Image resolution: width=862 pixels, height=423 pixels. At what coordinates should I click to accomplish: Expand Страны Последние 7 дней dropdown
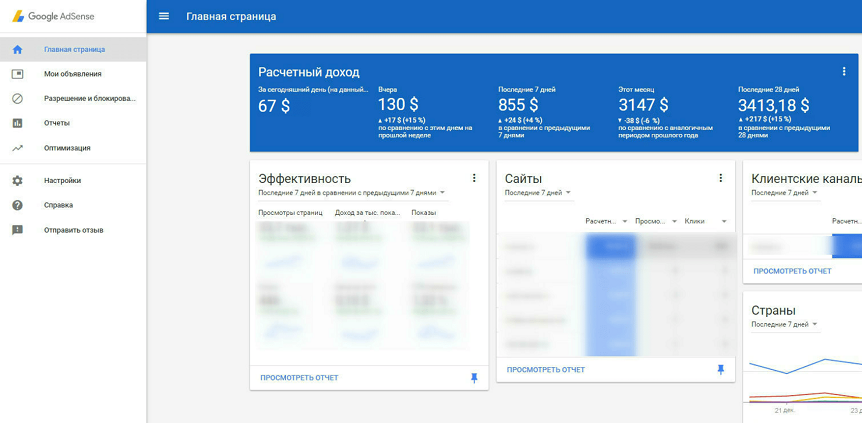(784, 325)
